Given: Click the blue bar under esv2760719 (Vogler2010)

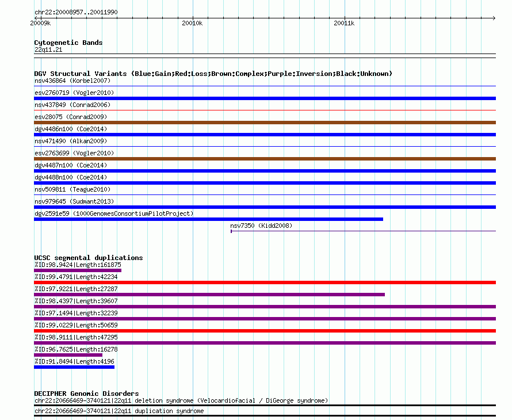Looking at the screenshot, I should [x=265, y=98].
